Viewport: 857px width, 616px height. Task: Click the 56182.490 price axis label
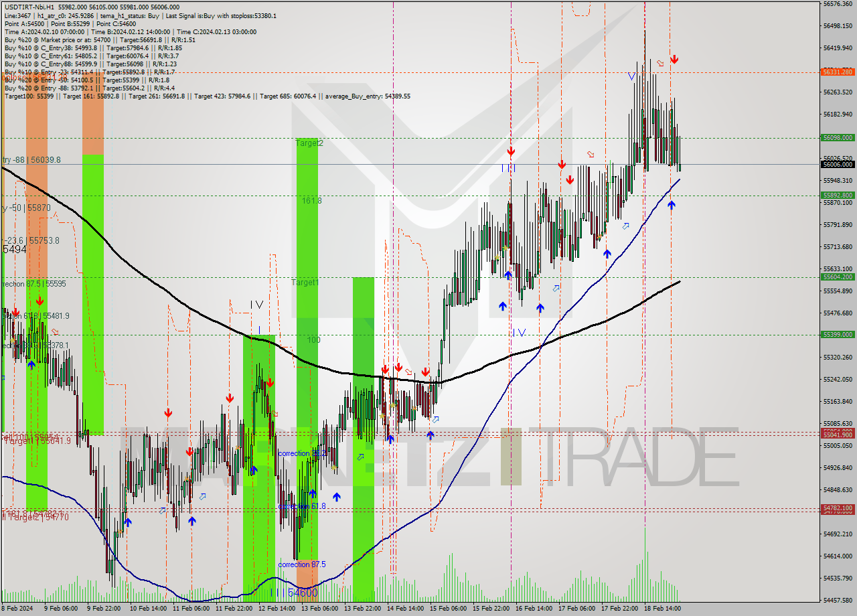838,114
